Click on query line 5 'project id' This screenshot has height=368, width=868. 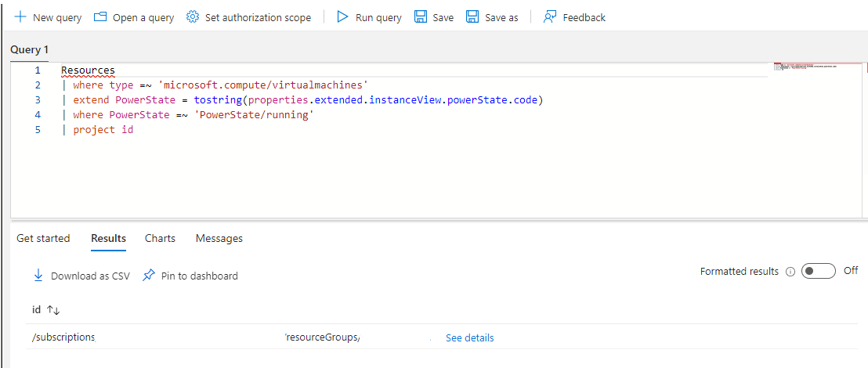pyautogui.click(x=103, y=130)
